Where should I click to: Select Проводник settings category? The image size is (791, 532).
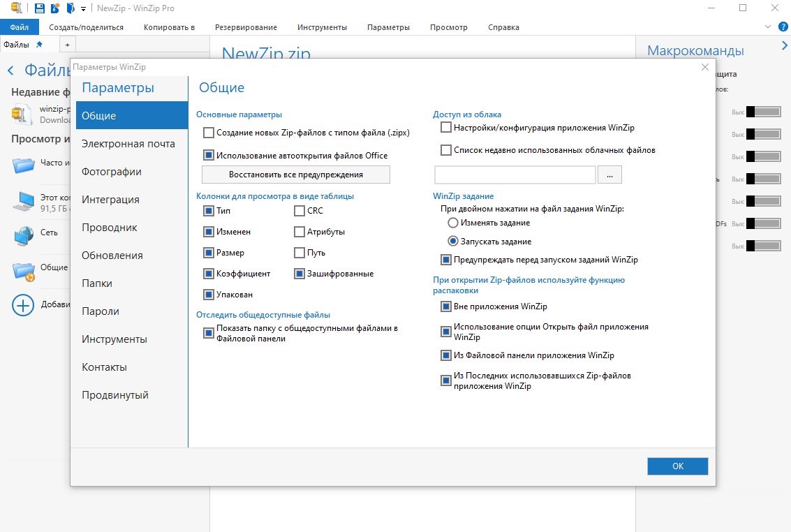click(132, 228)
